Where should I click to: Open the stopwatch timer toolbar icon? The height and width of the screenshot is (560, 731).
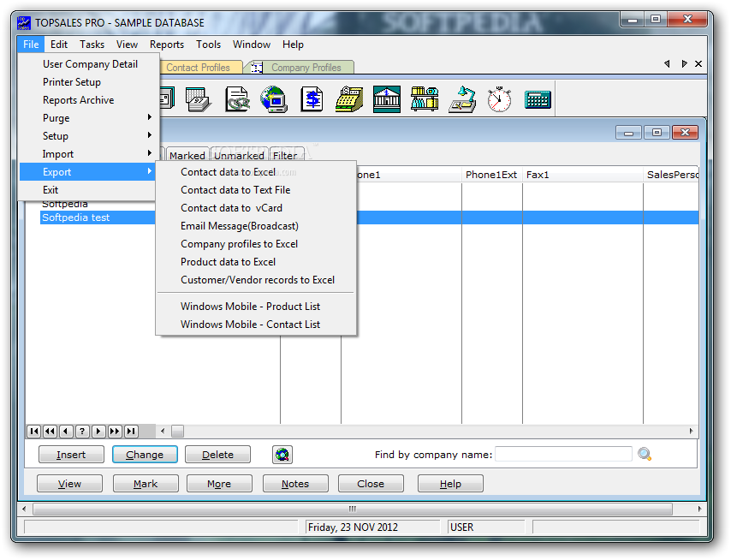pos(499,99)
